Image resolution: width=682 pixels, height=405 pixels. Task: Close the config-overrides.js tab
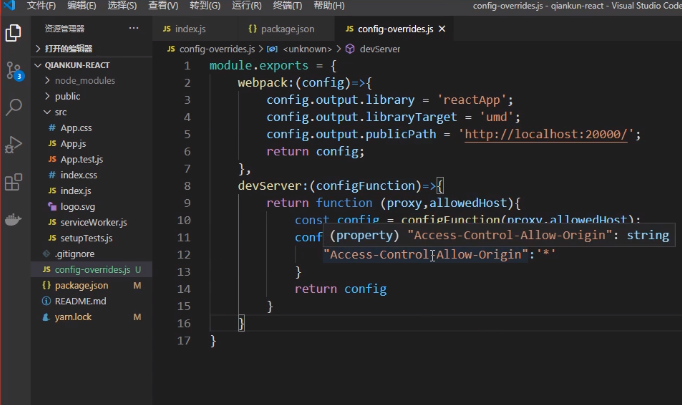pos(442,29)
